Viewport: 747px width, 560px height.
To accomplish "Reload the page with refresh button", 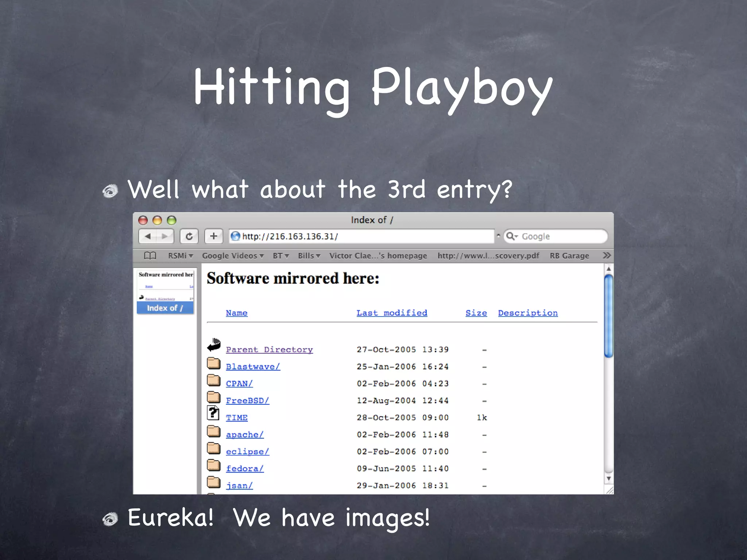I will pyautogui.click(x=189, y=236).
